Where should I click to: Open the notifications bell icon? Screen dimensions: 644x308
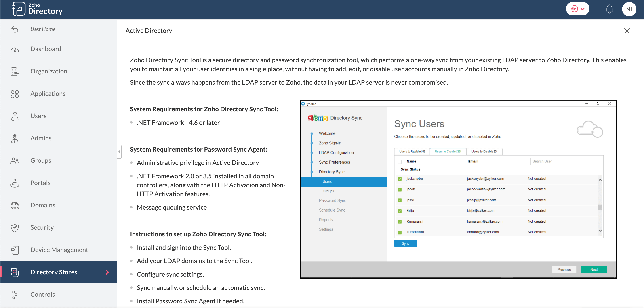pyautogui.click(x=609, y=10)
